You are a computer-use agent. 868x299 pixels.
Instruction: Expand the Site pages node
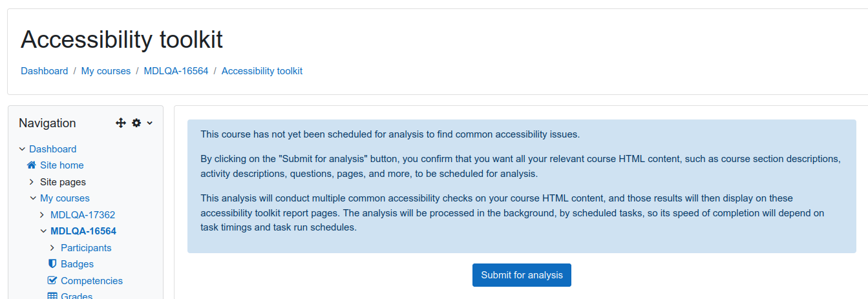(x=32, y=182)
